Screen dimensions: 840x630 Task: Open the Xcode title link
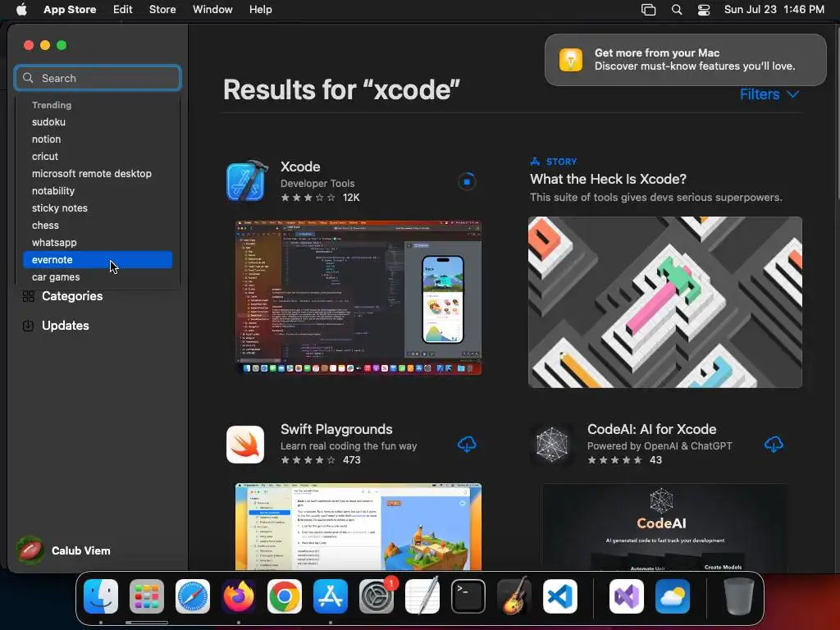point(300,167)
